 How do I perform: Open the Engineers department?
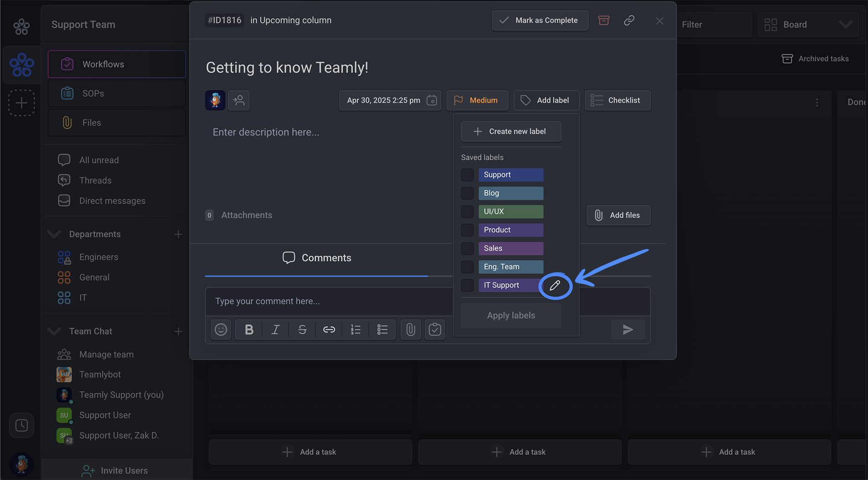(98, 257)
